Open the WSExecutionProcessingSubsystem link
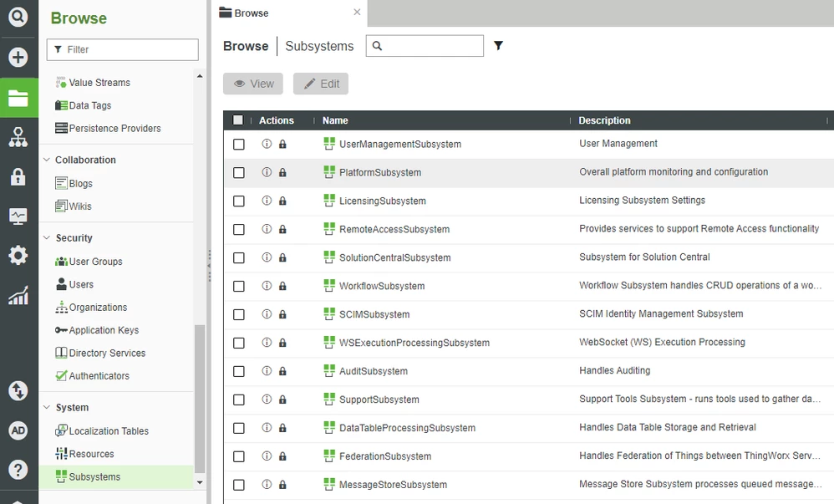 point(414,343)
